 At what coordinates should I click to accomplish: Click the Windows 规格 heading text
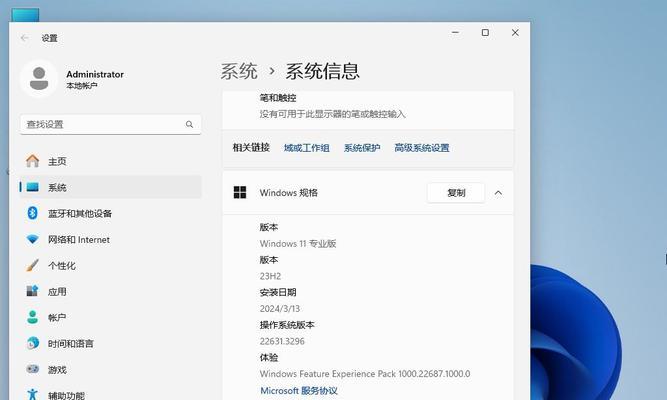point(288,193)
